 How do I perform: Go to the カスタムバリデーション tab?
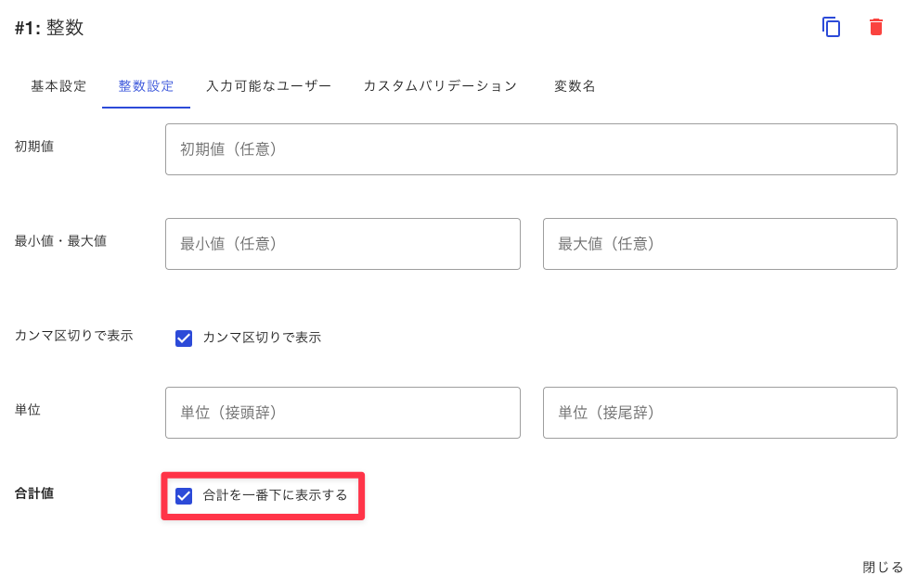coord(440,86)
